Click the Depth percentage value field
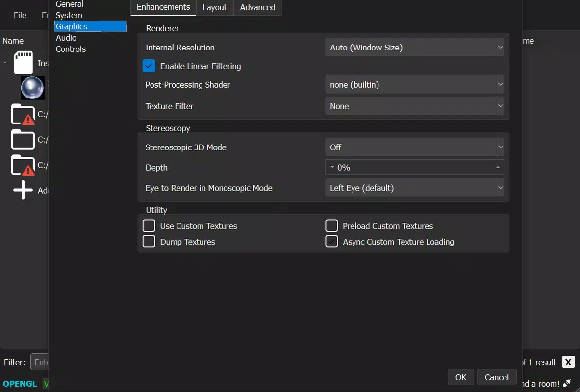This screenshot has height=392, width=580. [x=415, y=167]
